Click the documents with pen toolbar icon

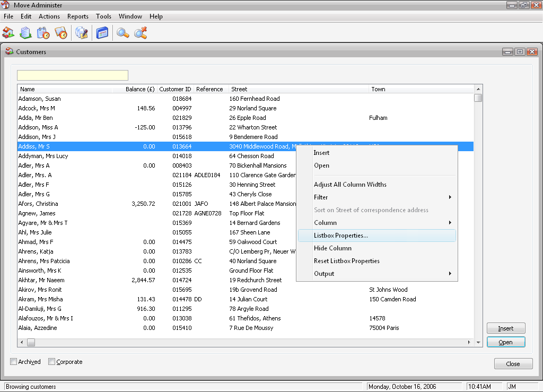coord(82,33)
